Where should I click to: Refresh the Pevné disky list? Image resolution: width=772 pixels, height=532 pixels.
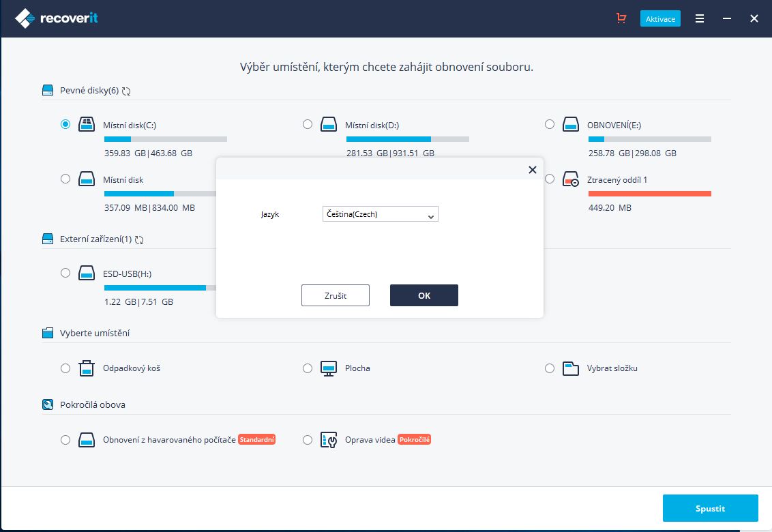click(x=127, y=91)
